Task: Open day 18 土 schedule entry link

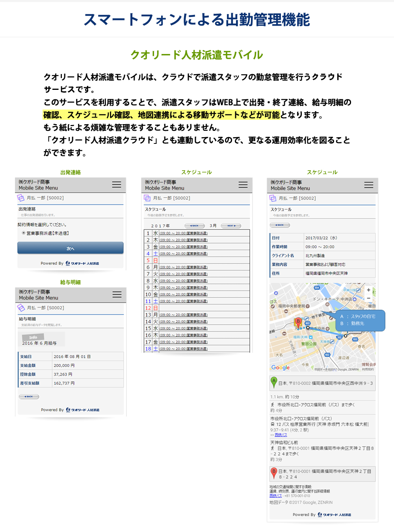Action: 183,349
